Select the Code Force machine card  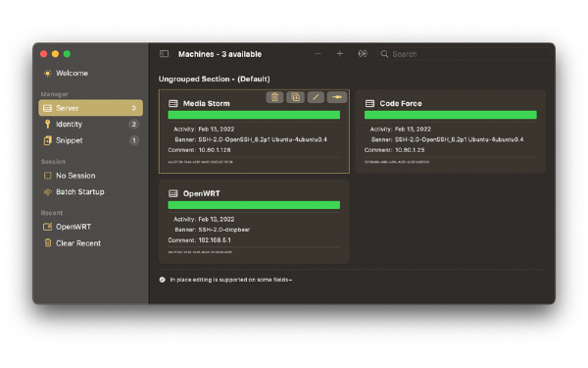[451, 131]
